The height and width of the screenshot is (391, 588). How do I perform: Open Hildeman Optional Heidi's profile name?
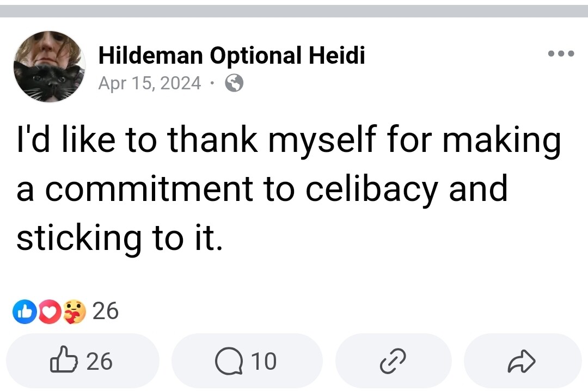pos(231,55)
